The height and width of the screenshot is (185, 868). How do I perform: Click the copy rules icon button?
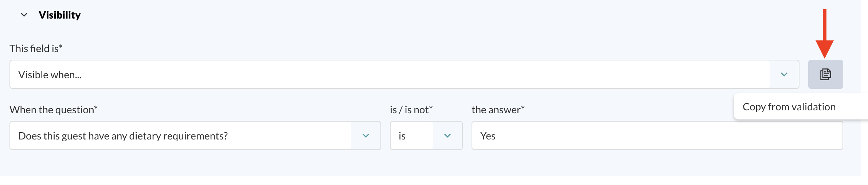(x=825, y=74)
